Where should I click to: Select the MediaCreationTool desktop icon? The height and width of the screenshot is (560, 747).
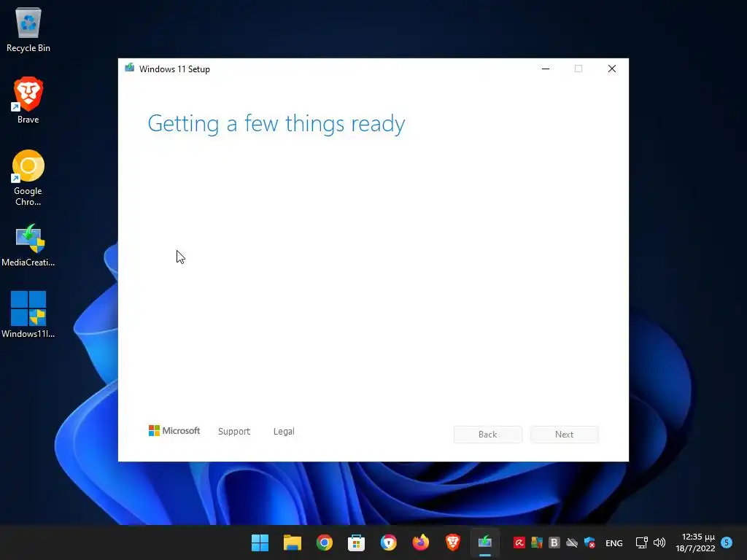coord(28,245)
